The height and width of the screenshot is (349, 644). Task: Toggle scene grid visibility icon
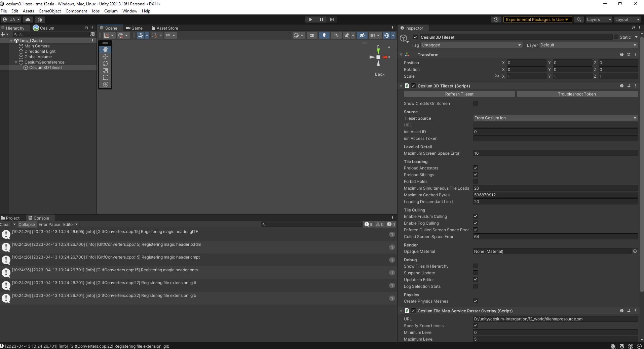[x=141, y=35]
